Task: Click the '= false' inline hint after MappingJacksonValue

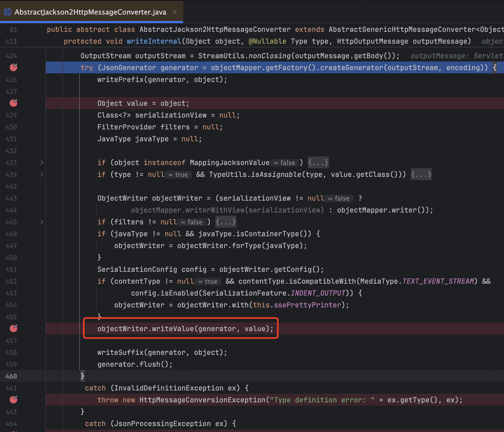Action: [285, 163]
